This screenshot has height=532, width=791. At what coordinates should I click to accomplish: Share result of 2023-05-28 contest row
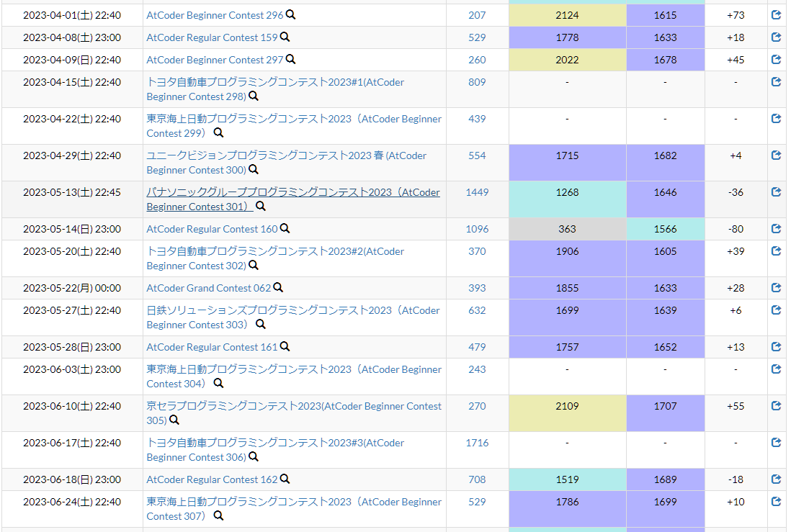tap(777, 347)
